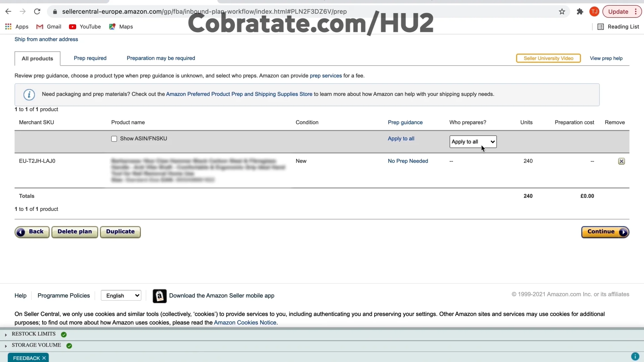Click the STORAGE VOLUME green checkmark icon
Viewport: 644px width, 362px height.
point(69,345)
